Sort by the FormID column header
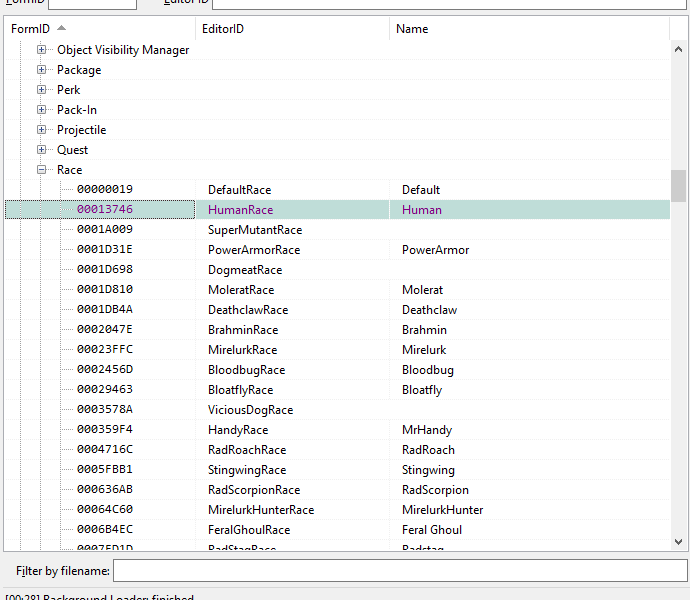Viewport: 690px width, 600px height. 30,29
